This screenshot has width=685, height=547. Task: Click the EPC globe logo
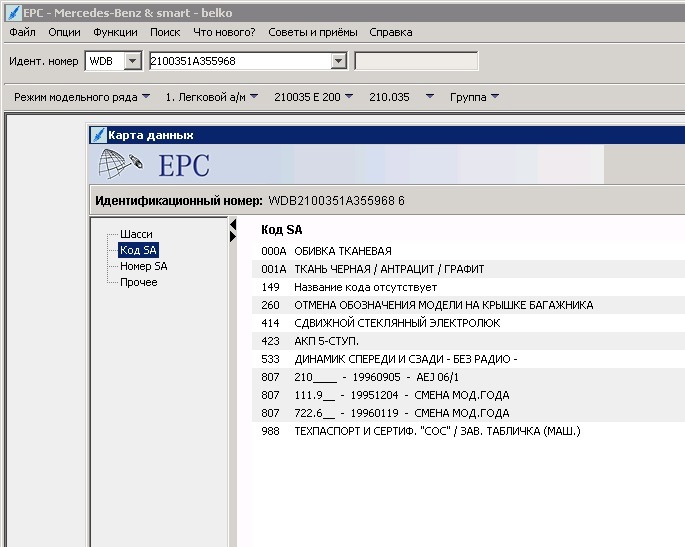click(121, 164)
